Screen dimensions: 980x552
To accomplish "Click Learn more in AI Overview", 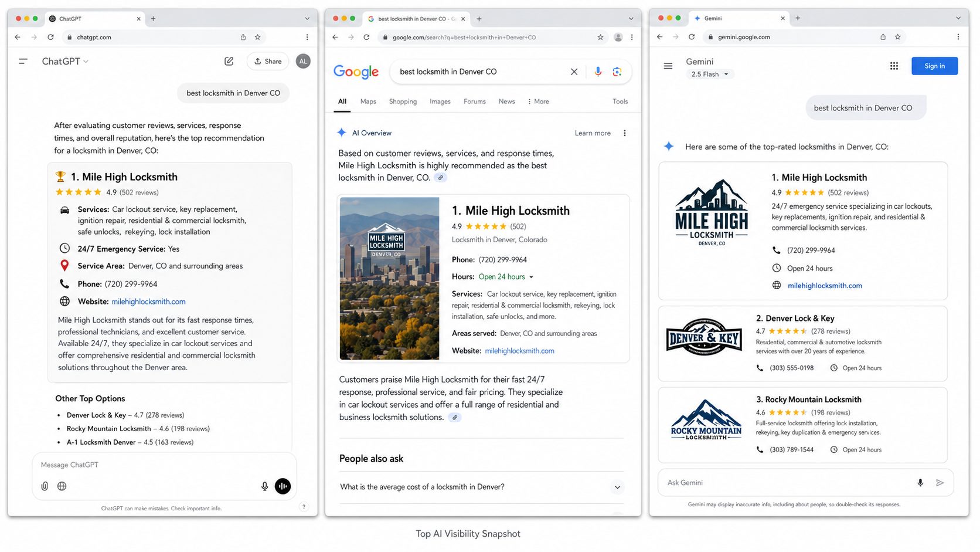I will point(593,133).
